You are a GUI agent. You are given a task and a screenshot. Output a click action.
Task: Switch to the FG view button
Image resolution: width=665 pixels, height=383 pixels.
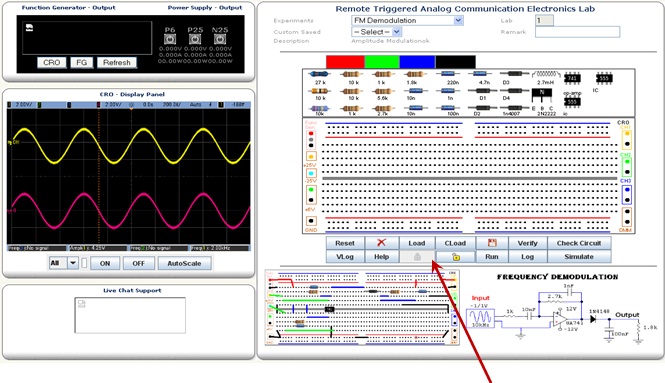[x=81, y=62]
